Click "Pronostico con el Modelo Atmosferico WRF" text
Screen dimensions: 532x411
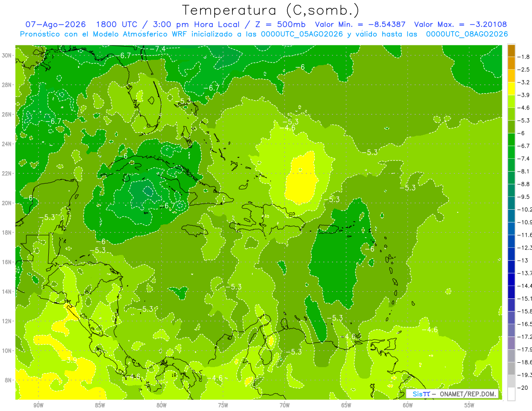(103, 34)
